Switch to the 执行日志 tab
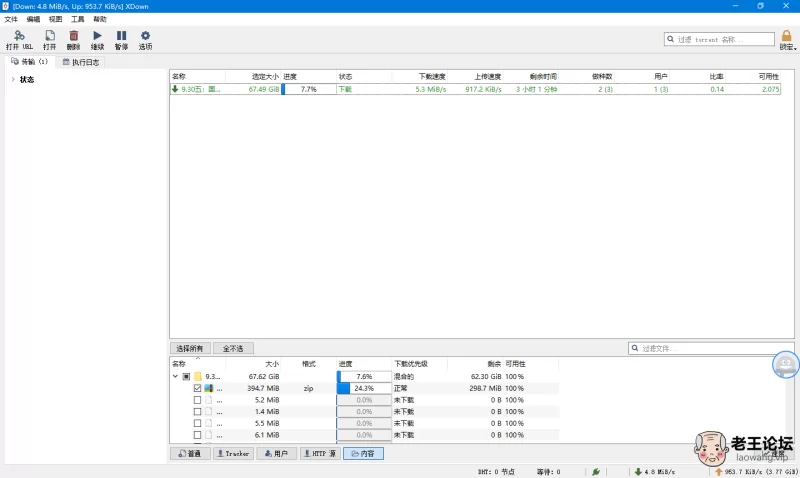 click(81, 62)
